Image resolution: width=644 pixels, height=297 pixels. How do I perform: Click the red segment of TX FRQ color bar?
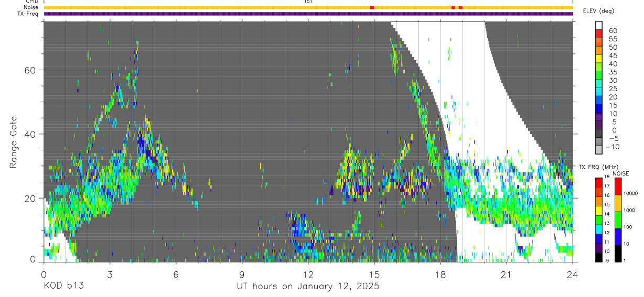point(599,183)
